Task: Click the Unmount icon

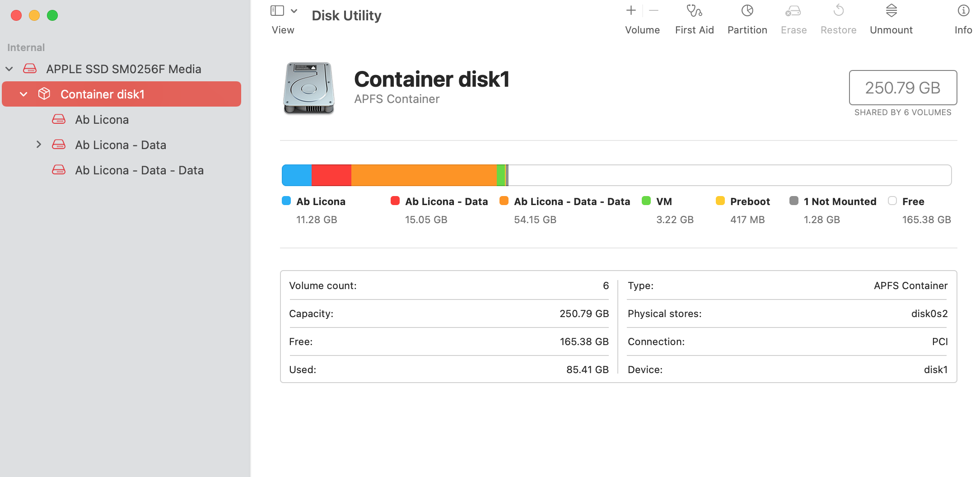Action: [x=891, y=10]
